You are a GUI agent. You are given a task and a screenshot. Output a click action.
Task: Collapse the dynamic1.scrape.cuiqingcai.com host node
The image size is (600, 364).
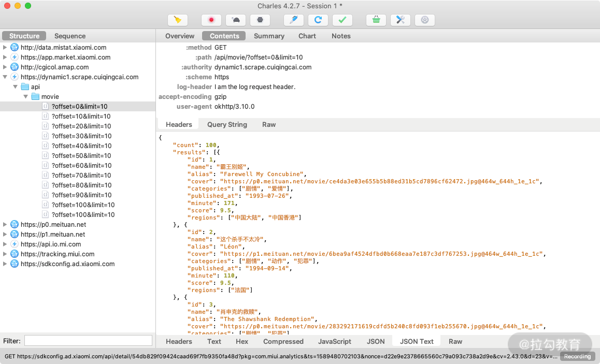click(5, 77)
